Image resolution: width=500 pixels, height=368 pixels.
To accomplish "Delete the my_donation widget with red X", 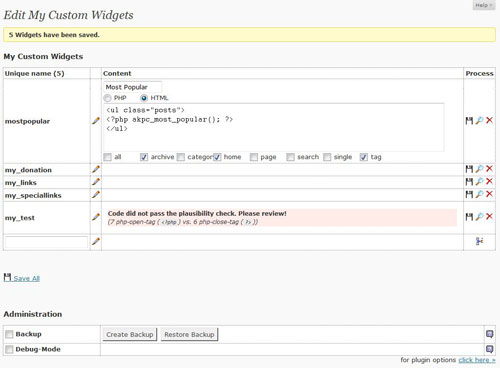I will [x=489, y=169].
